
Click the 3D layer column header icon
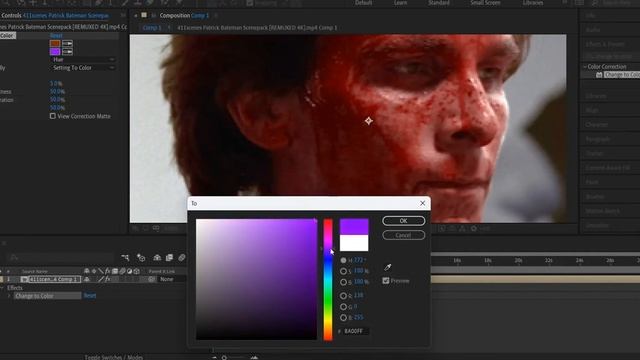136,271
